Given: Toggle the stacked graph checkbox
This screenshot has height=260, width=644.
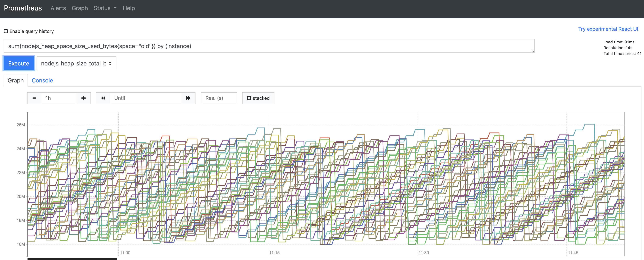Looking at the screenshot, I should [x=249, y=98].
